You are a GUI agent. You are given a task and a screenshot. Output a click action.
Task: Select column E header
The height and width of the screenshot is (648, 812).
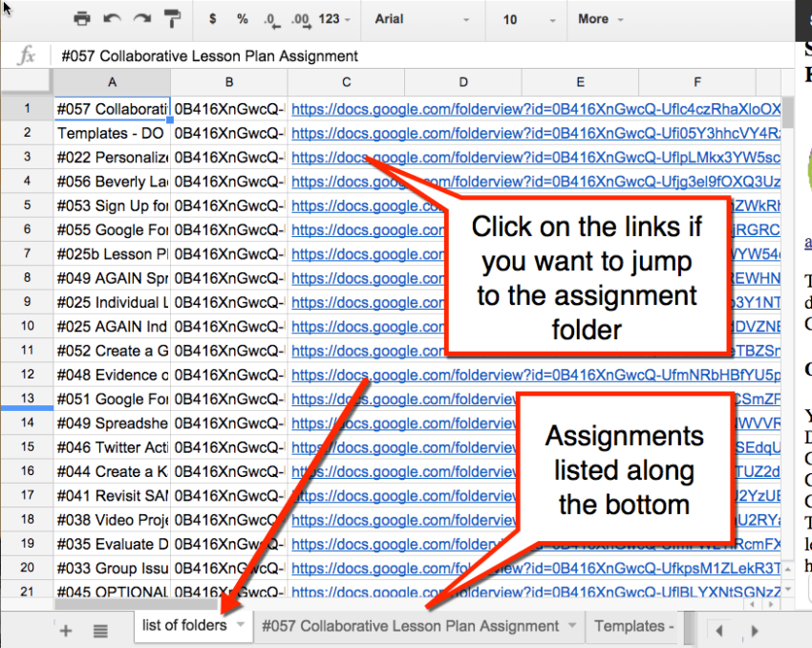click(580, 82)
